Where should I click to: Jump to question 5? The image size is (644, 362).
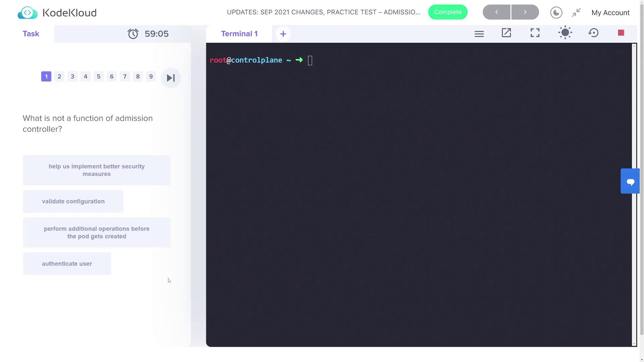coord(99,76)
